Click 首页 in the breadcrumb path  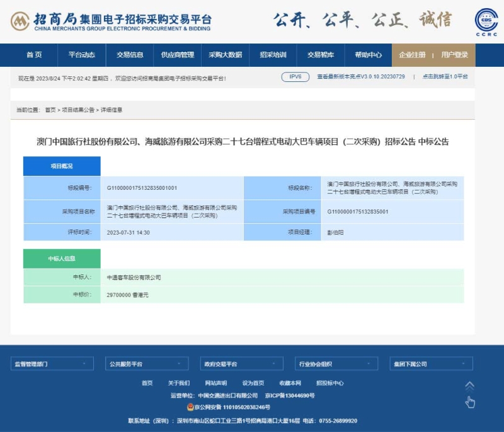click(50, 110)
